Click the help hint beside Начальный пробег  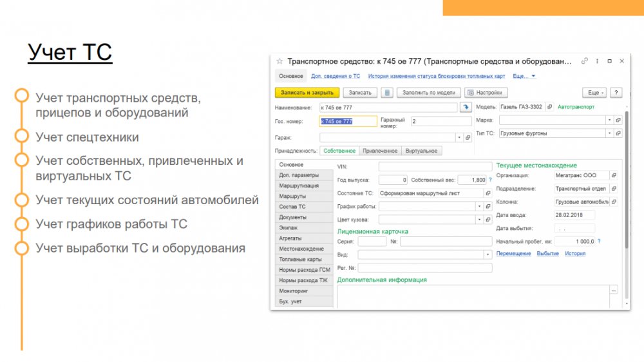599,242
